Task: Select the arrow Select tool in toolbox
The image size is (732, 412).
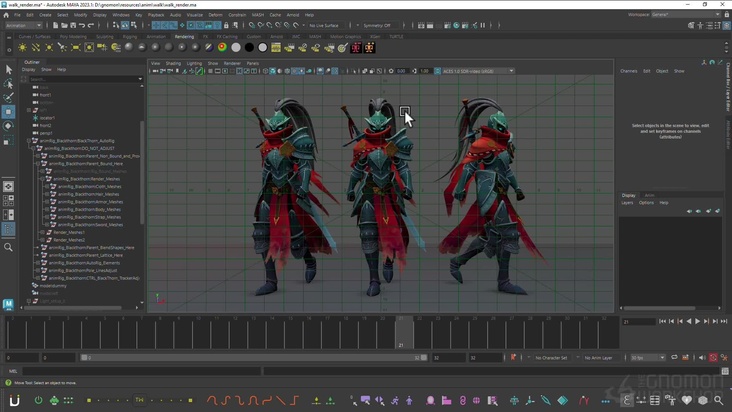Action: tap(9, 70)
